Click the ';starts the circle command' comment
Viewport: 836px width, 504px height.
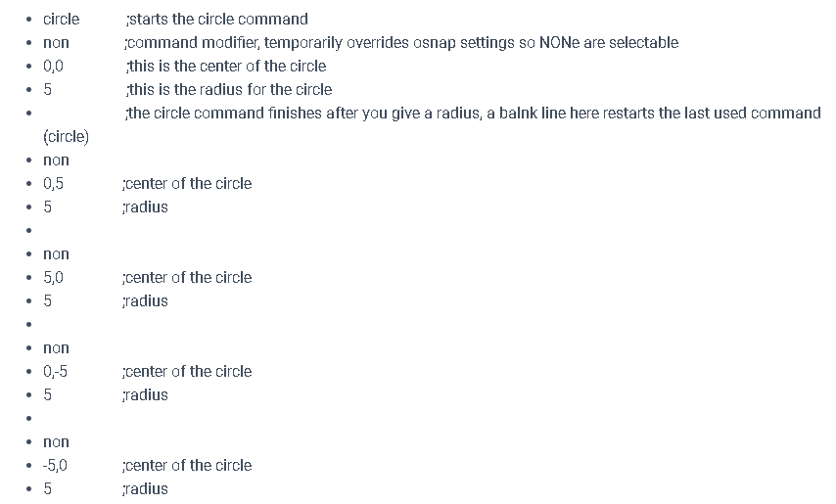[217, 20]
